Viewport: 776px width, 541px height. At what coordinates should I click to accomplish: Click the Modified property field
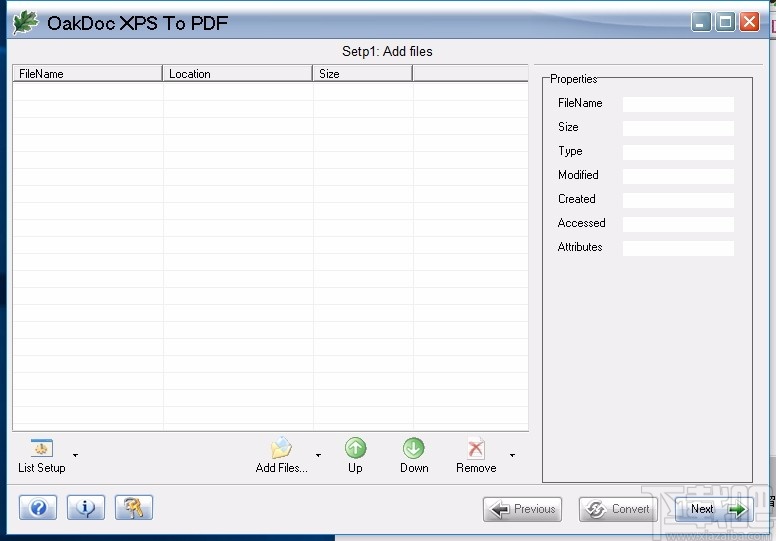pos(678,176)
